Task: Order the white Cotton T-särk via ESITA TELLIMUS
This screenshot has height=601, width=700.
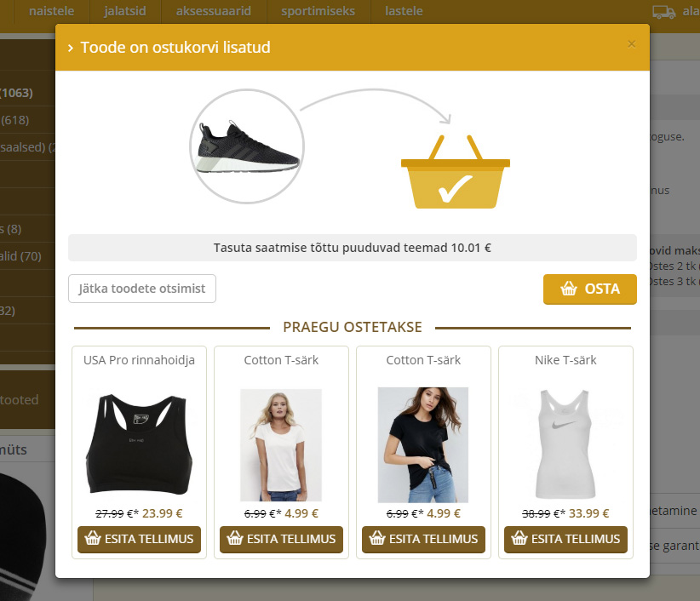Action: (x=281, y=539)
